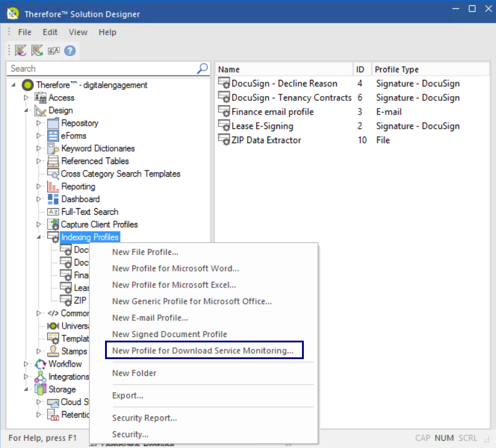This screenshot has height=448, width=496.
Task: Click the Workflow icon in the tree
Action: (x=41, y=364)
